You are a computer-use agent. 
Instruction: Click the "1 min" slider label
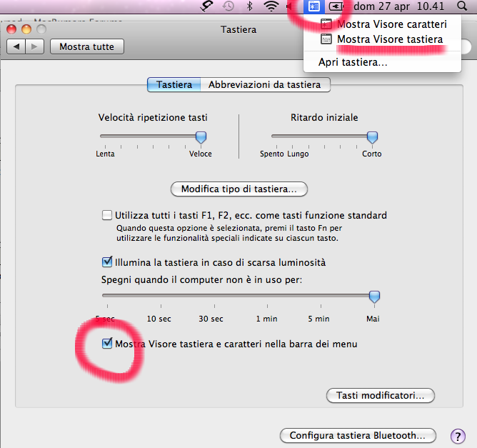click(267, 319)
